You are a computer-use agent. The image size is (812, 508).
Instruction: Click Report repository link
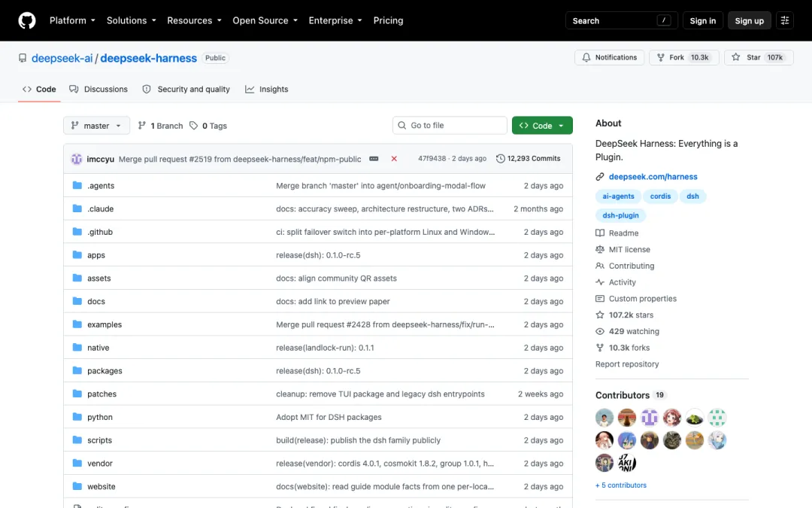pos(627,364)
